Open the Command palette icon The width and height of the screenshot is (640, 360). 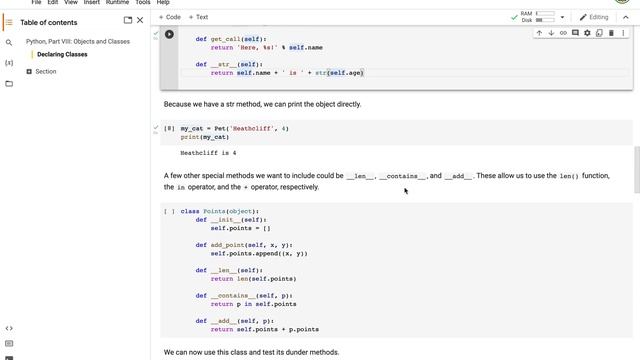(9, 344)
